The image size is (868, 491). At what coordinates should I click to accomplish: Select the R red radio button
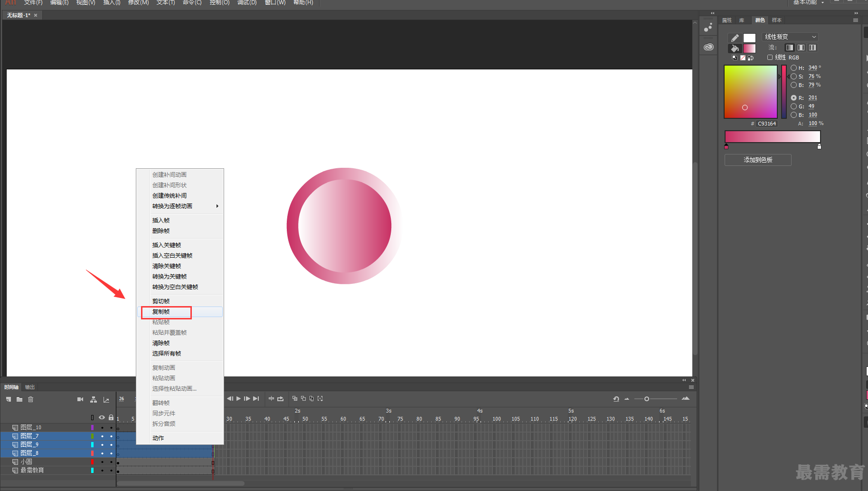[x=793, y=98]
